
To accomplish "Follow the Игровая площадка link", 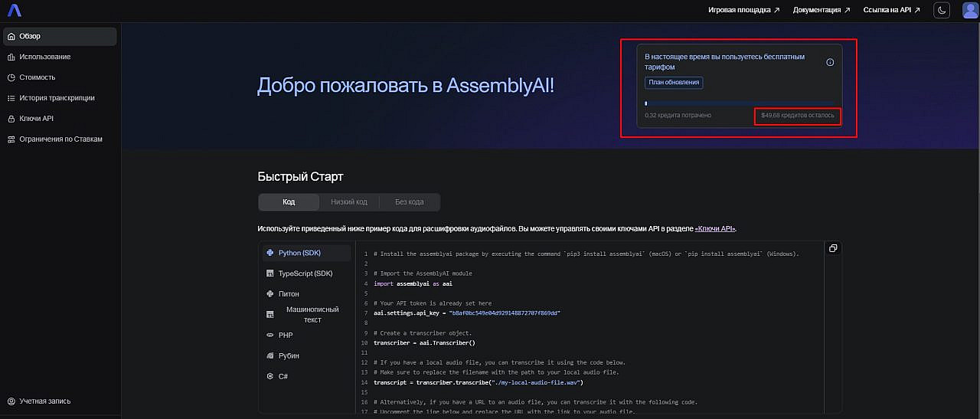I will pyautogui.click(x=743, y=10).
